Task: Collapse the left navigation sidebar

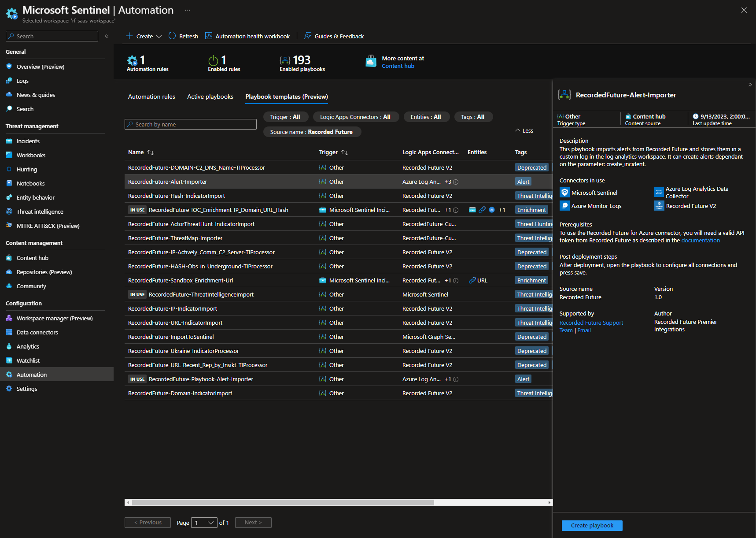Action: tap(107, 36)
